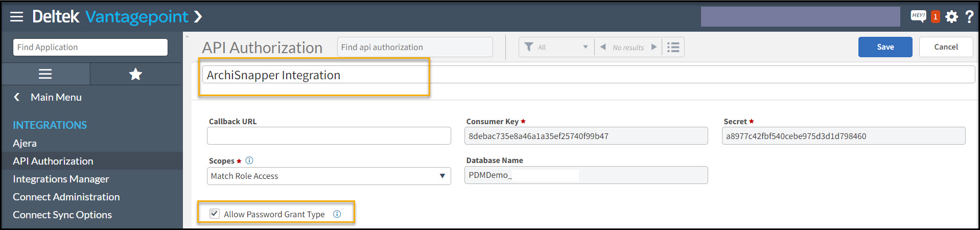Click the Find Application search field
The image size is (980, 230).
[x=90, y=47]
